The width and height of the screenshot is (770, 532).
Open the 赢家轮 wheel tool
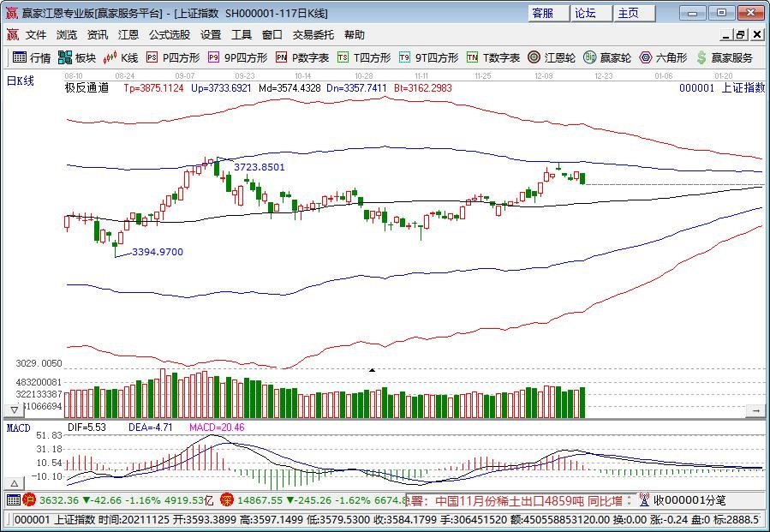click(x=607, y=57)
